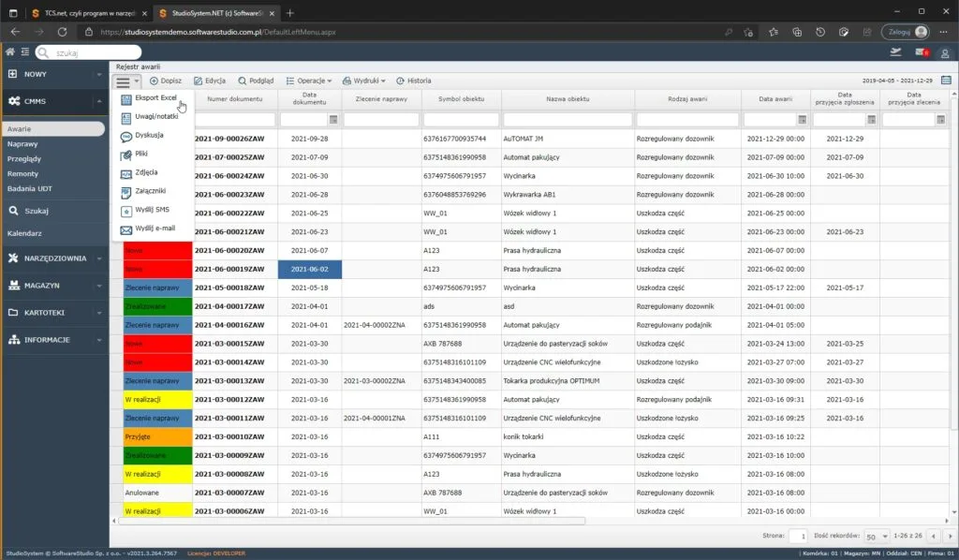Select Uwagi/notatki menu entry
959x560 pixels.
click(x=151, y=116)
